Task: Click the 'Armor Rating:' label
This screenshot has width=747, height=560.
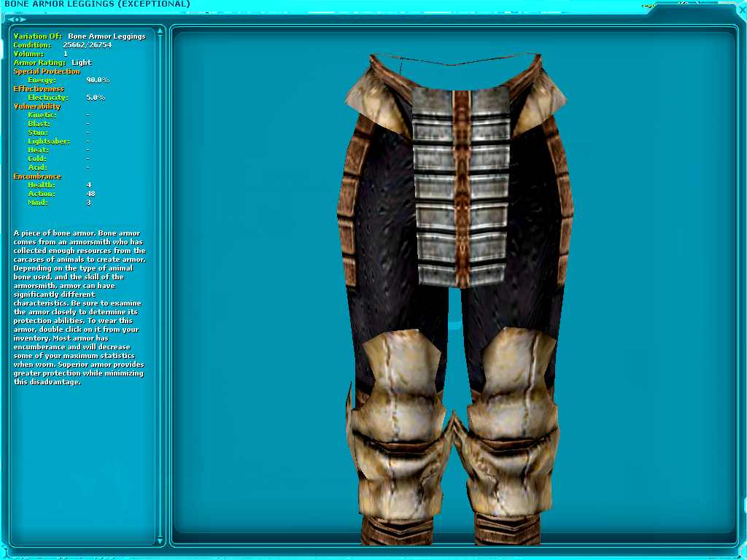Action: [39, 63]
